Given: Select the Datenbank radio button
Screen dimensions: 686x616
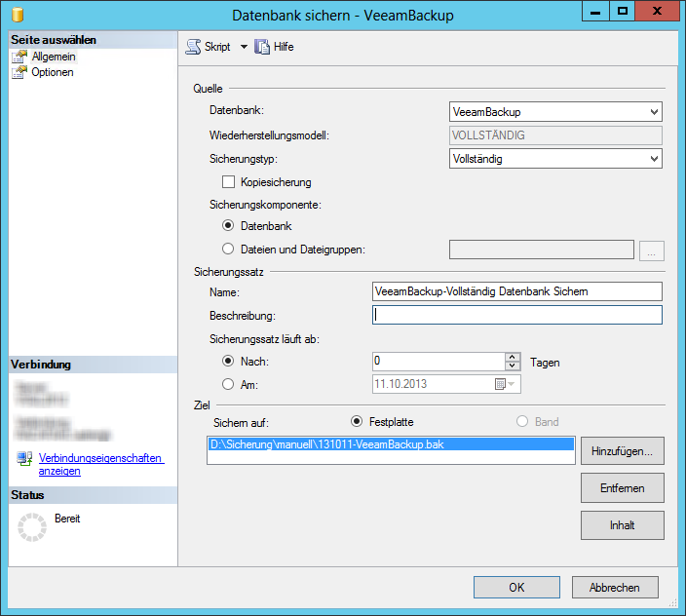Looking at the screenshot, I should [228, 226].
